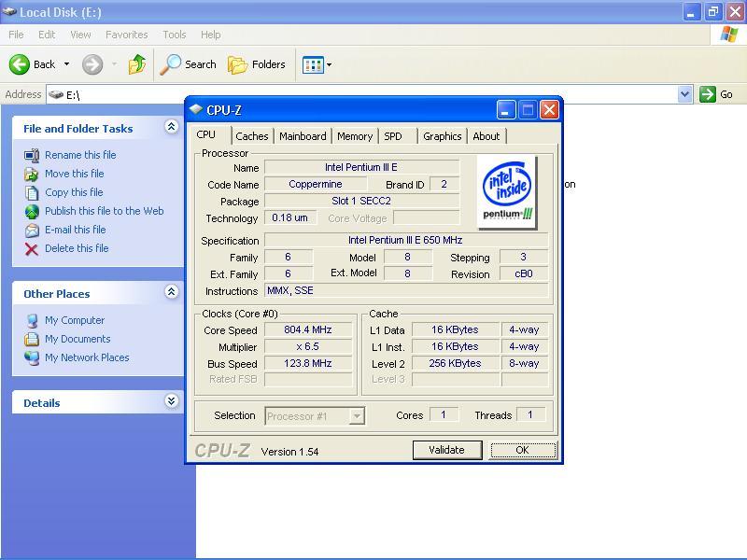Click the My Computer icon in Other Places
Viewport: 747px width, 560px height.
pos(32,320)
